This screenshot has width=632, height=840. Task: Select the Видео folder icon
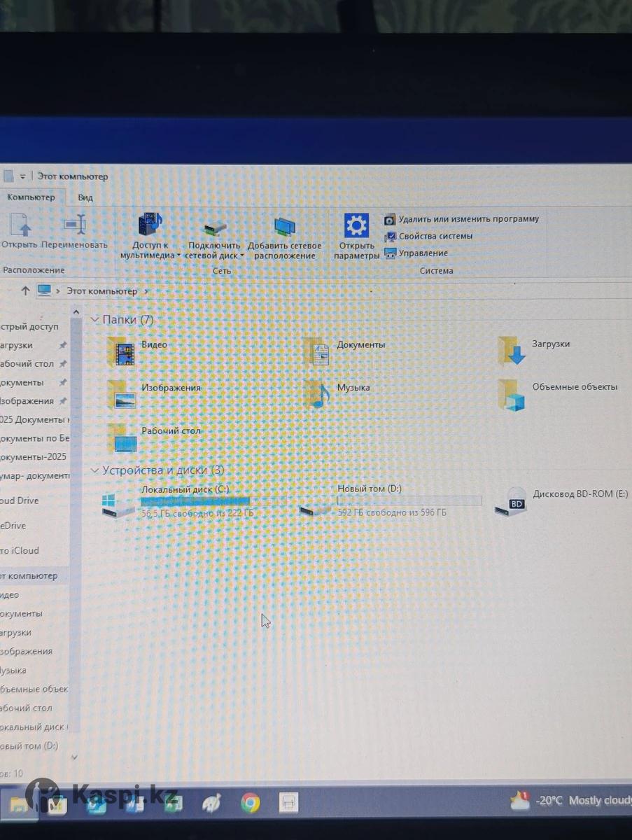pyautogui.click(x=121, y=352)
